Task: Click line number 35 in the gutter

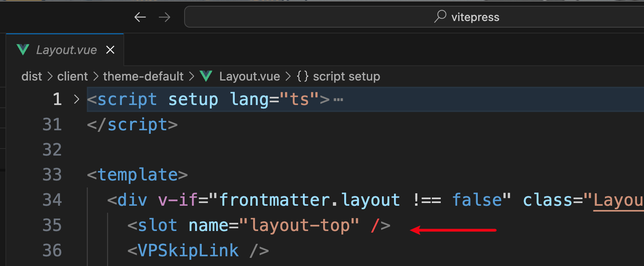Action: click(52, 225)
